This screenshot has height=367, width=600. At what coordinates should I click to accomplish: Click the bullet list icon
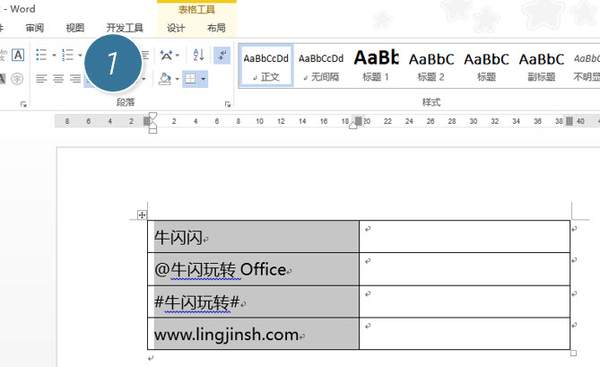pyautogui.click(x=41, y=55)
